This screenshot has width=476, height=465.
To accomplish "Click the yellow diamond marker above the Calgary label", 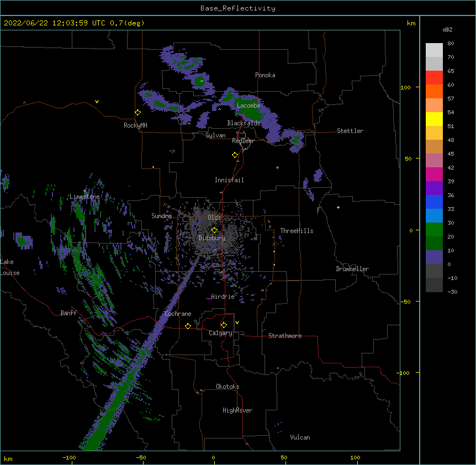I will (x=224, y=325).
